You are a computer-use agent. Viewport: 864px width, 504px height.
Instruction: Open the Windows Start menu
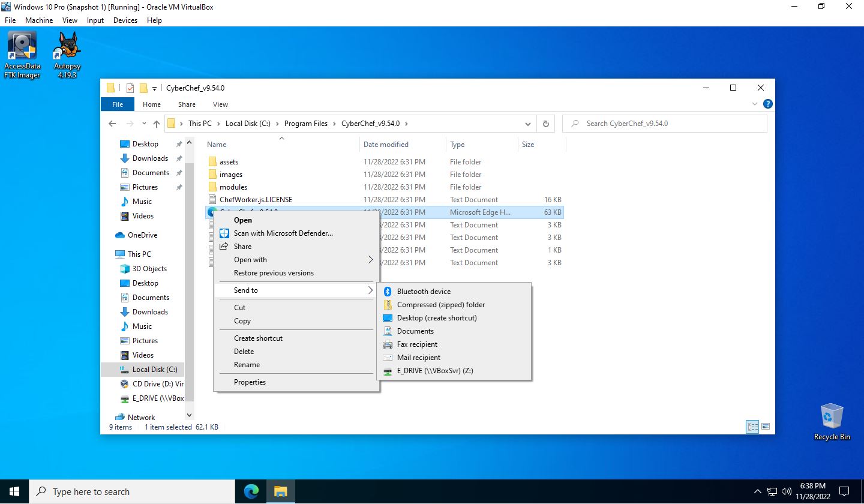(x=14, y=491)
